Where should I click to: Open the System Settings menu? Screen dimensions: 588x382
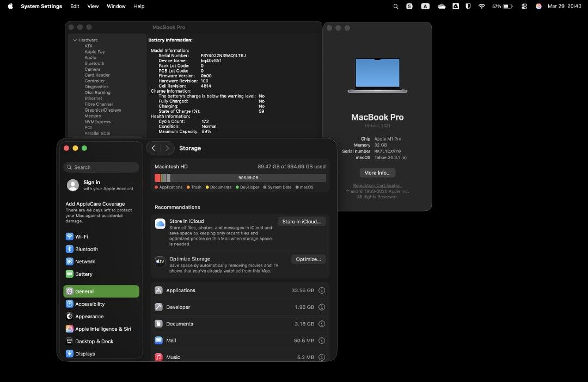[41, 7]
